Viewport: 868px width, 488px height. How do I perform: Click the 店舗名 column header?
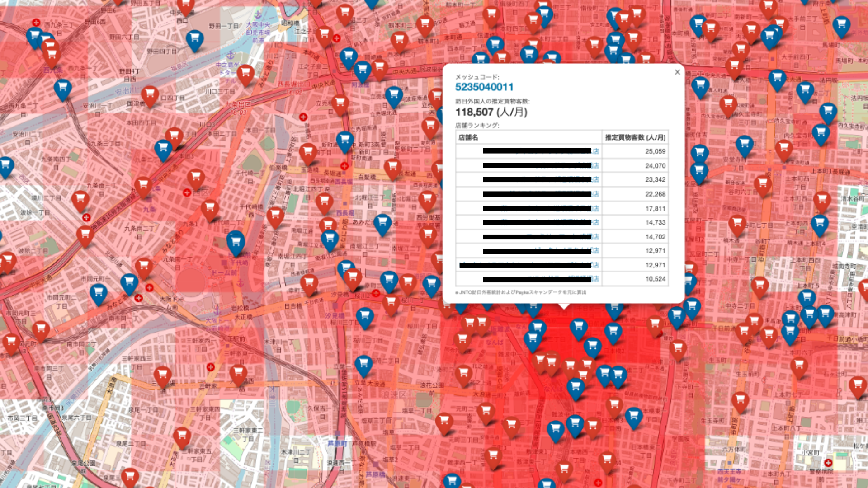469,137
